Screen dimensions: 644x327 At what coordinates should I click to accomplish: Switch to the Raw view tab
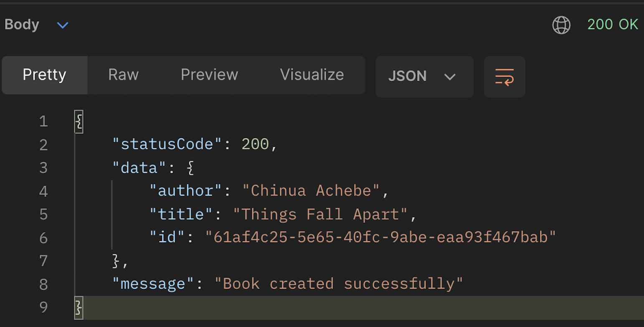[123, 75]
